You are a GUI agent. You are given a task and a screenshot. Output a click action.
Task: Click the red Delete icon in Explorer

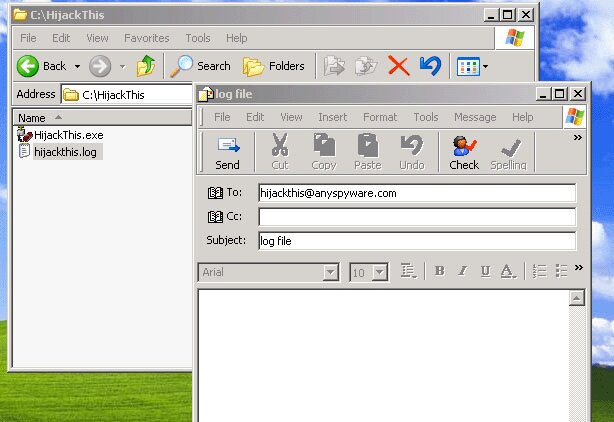[x=399, y=66]
